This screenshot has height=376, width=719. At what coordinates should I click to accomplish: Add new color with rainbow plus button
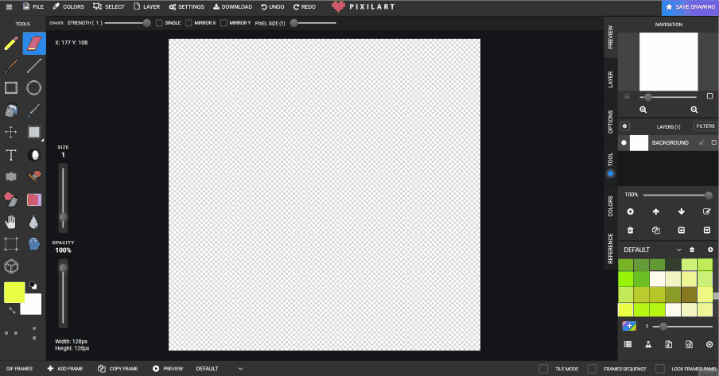point(629,326)
